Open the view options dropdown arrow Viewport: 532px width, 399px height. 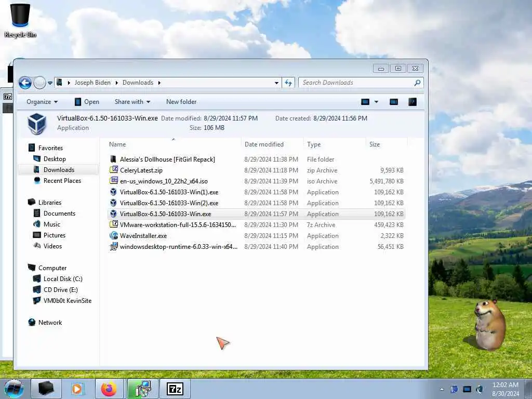click(x=376, y=102)
